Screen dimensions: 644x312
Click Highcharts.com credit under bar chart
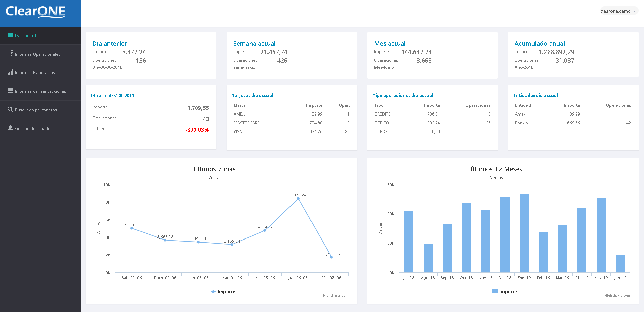617,296
